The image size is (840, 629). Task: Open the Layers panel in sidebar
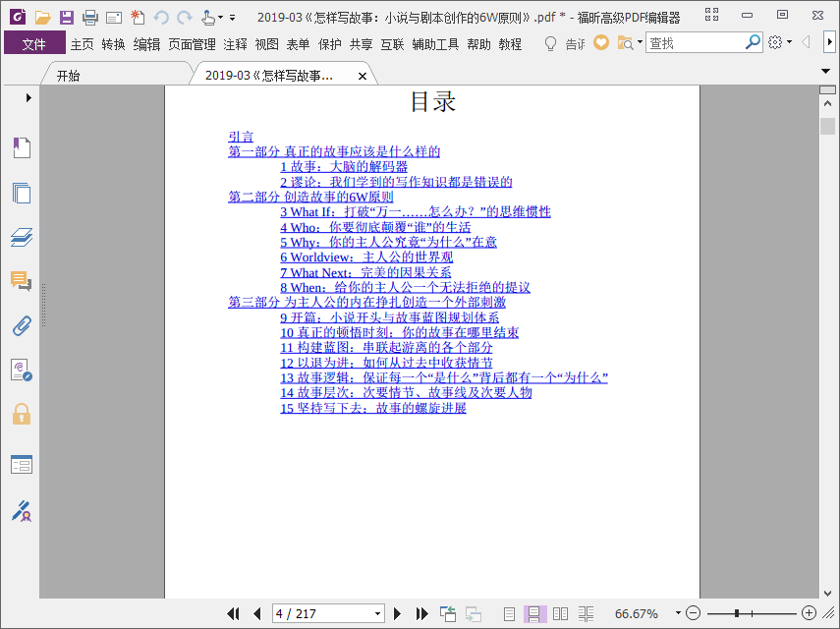(22, 237)
